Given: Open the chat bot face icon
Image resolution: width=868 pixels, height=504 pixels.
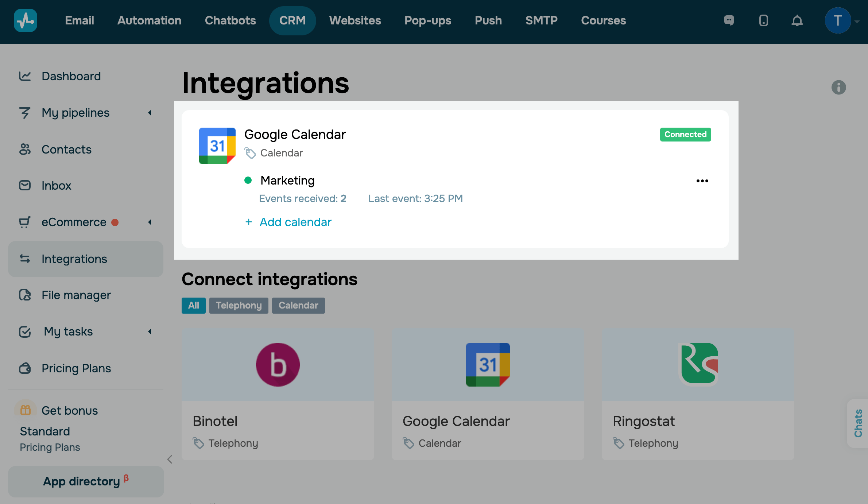Looking at the screenshot, I should [x=729, y=20].
